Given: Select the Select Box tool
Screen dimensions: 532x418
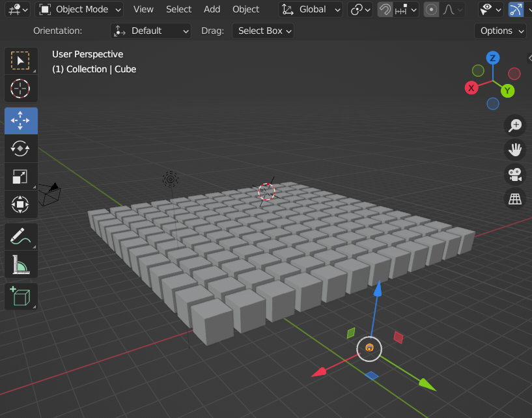Looking at the screenshot, I should [x=21, y=61].
